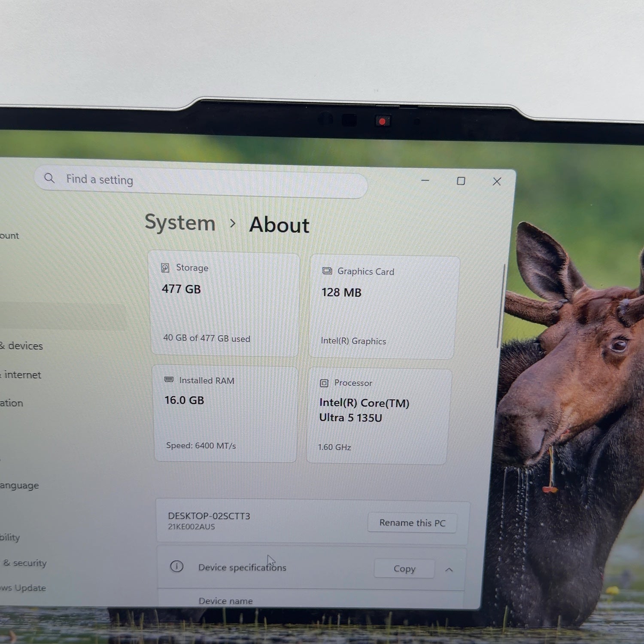Collapse the Device specifications section

pyautogui.click(x=449, y=570)
